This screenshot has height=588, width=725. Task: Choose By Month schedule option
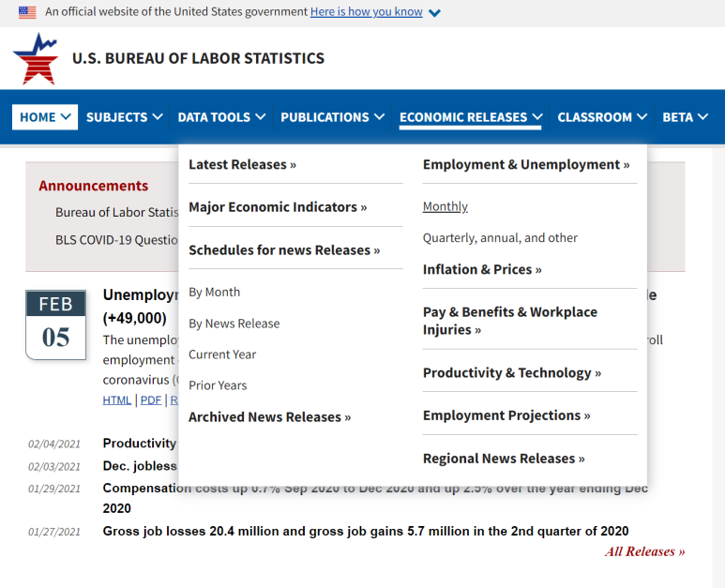(215, 293)
